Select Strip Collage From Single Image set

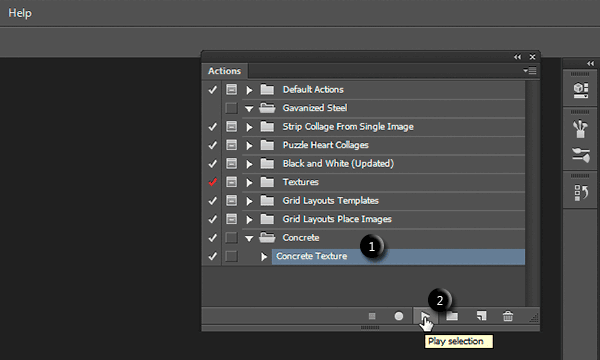(x=383, y=127)
